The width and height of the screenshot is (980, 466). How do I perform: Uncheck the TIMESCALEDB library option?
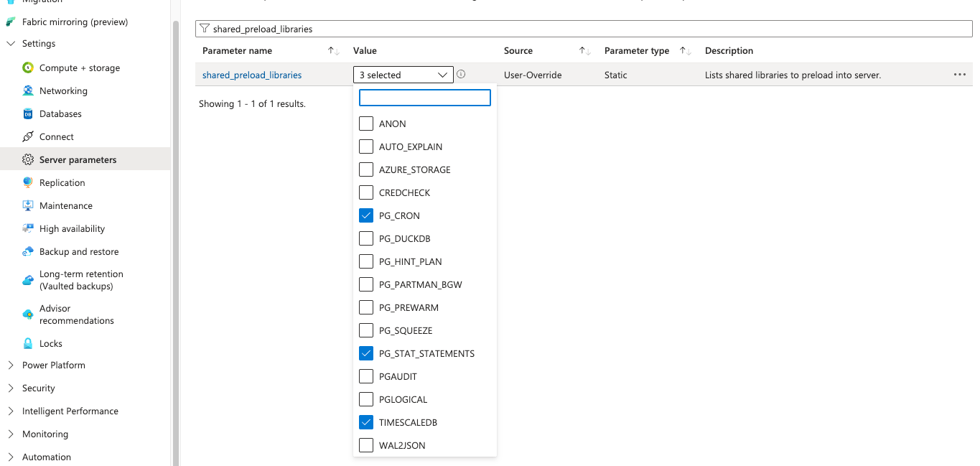(x=366, y=423)
